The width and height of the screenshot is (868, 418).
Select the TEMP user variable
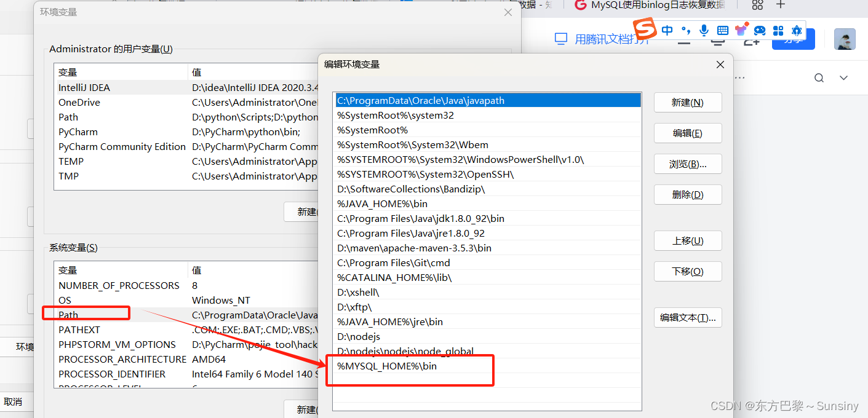tap(186, 162)
